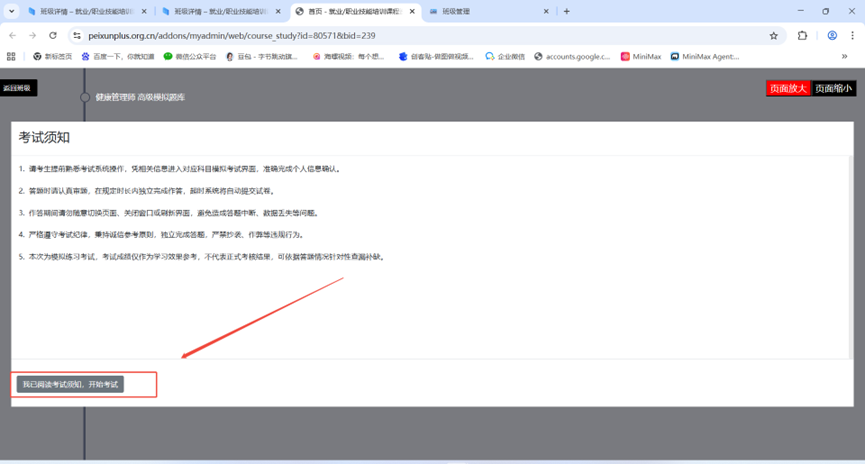Expand the hidden bookmarks overflow chevron
Screen dimensions: 865x464
coord(845,57)
